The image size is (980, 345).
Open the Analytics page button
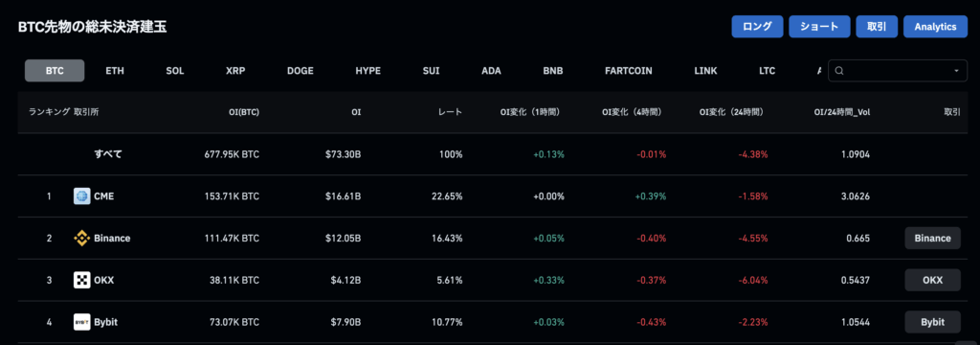click(935, 27)
